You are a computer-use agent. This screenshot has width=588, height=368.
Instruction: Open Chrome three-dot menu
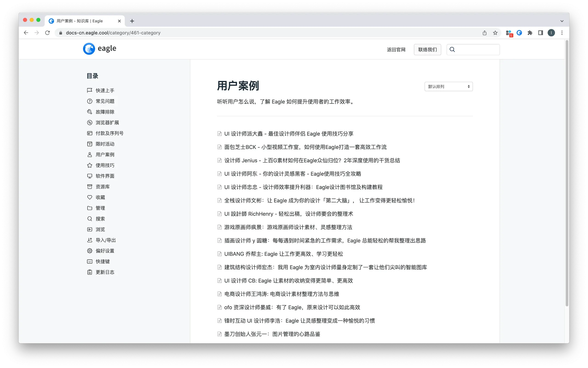[x=562, y=33]
